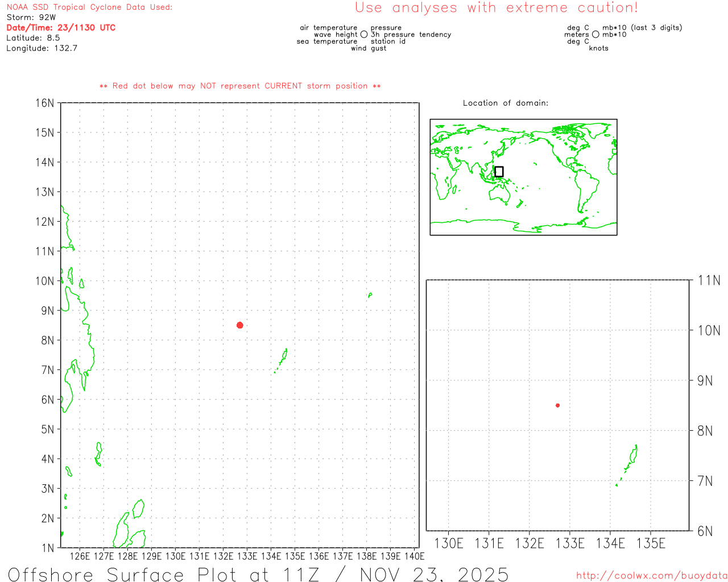Click the red Date/Time 23/1130 UTC text
Screen dimensions: 728x582
(61, 28)
